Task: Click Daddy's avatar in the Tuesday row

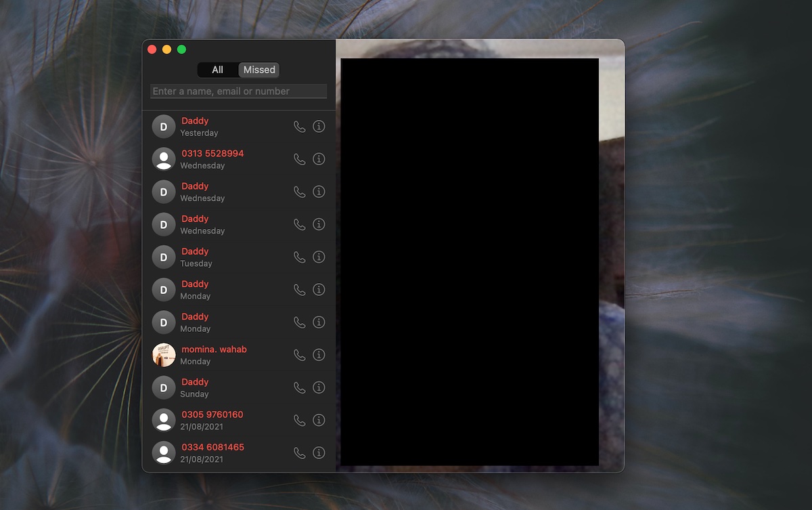Action: coord(164,257)
